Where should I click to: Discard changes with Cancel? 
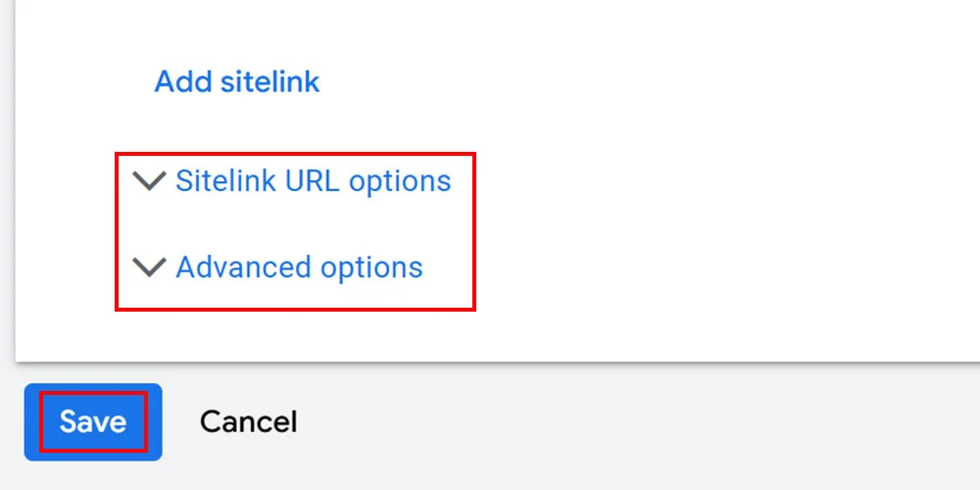[x=248, y=421]
